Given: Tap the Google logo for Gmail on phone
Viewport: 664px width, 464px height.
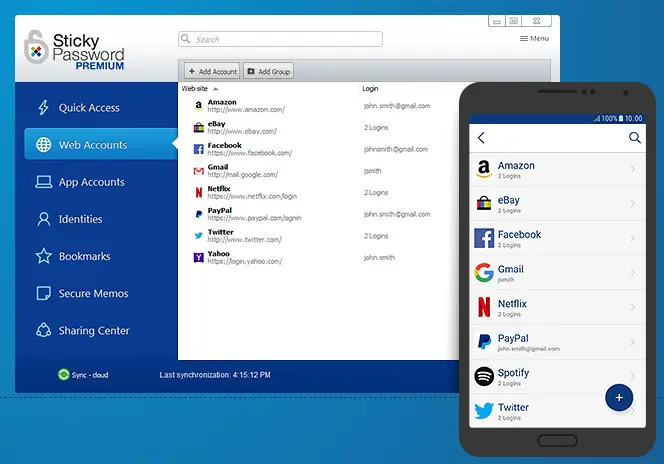Looking at the screenshot, I should point(484,273).
